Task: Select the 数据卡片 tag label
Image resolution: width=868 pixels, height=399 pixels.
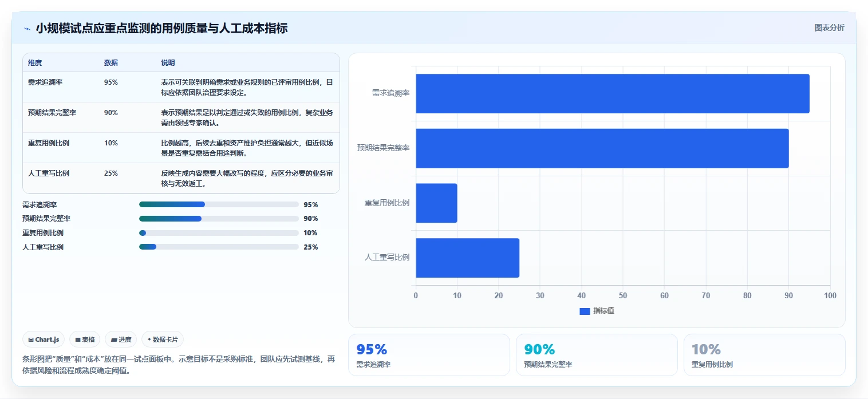Action: (x=165, y=339)
